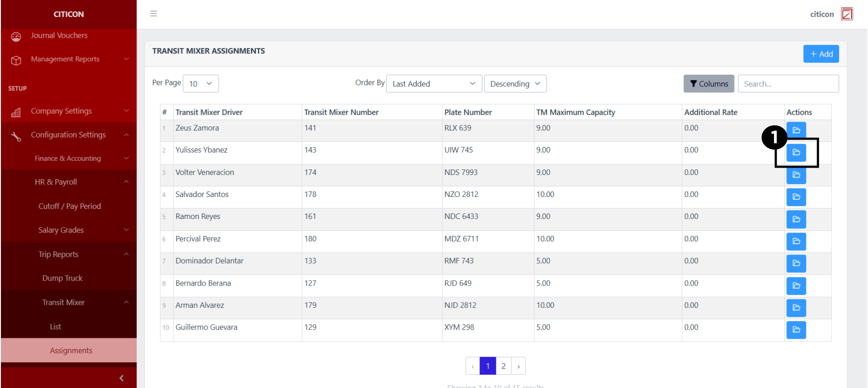Viewport: 868px width, 388px height.
Task: Collapse sidebar using bottom arrow icon
Action: tap(122, 378)
